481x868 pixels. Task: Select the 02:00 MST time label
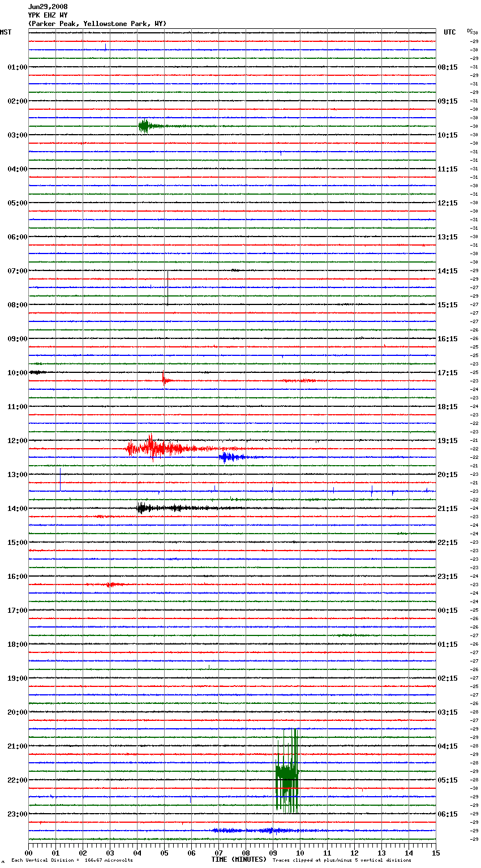coord(17,101)
